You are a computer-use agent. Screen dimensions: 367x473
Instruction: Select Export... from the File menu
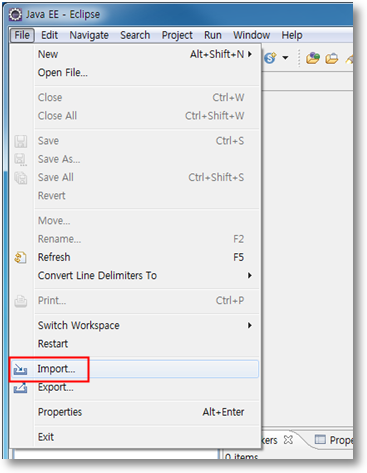(x=135, y=387)
